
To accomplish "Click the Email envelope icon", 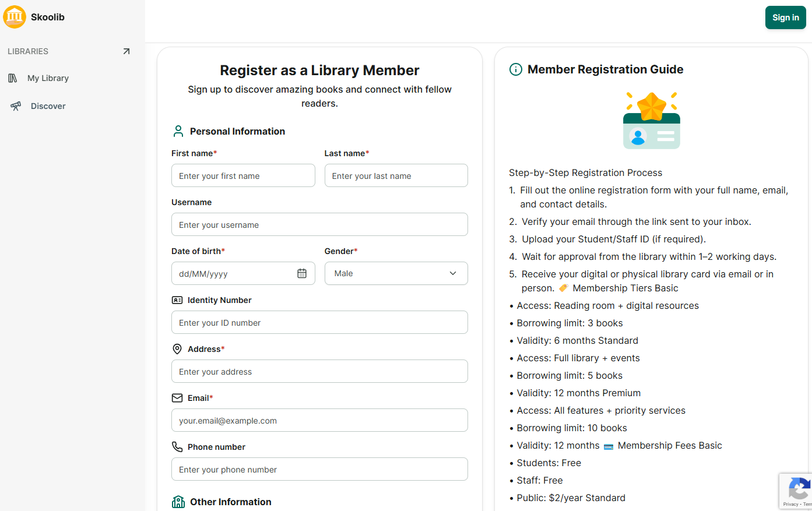I will tap(177, 398).
